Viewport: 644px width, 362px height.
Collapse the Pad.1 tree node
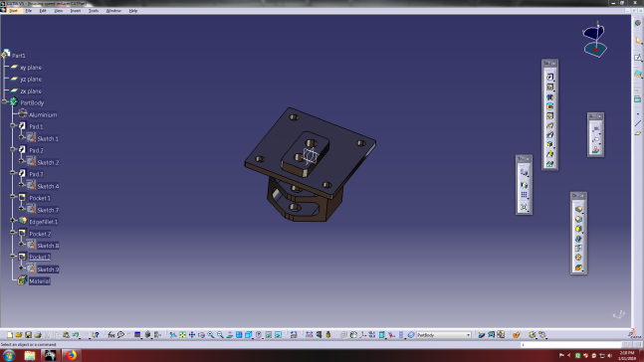[12, 125]
